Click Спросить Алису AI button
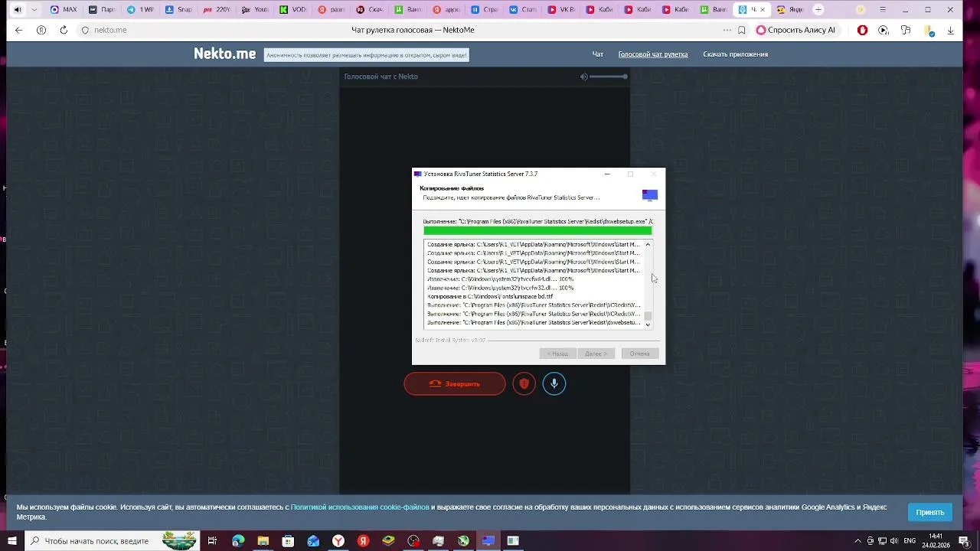The height and width of the screenshot is (551, 980). tap(795, 30)
